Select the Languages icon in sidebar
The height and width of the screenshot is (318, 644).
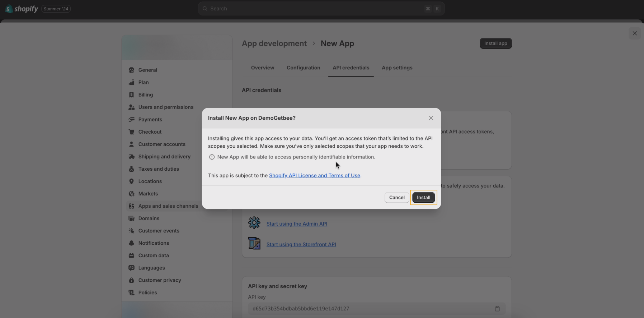tap(131, 268)
